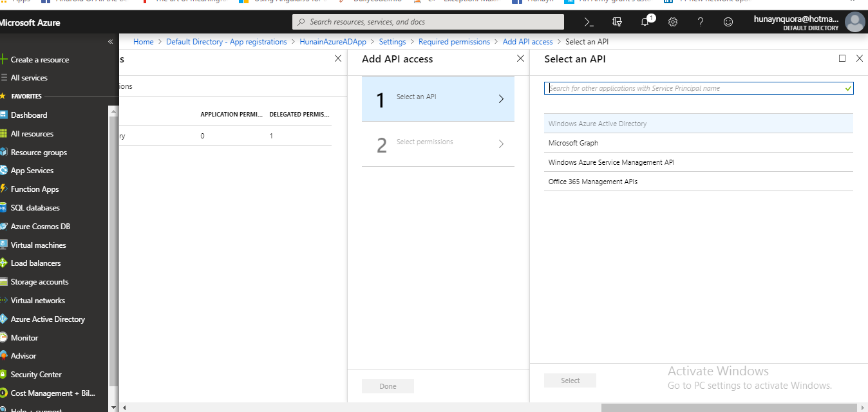Click the Service Principal name search field
Image resolution: width=868 pixels, height=412 pixels.
pyautogui.click(x=699, y=88)
